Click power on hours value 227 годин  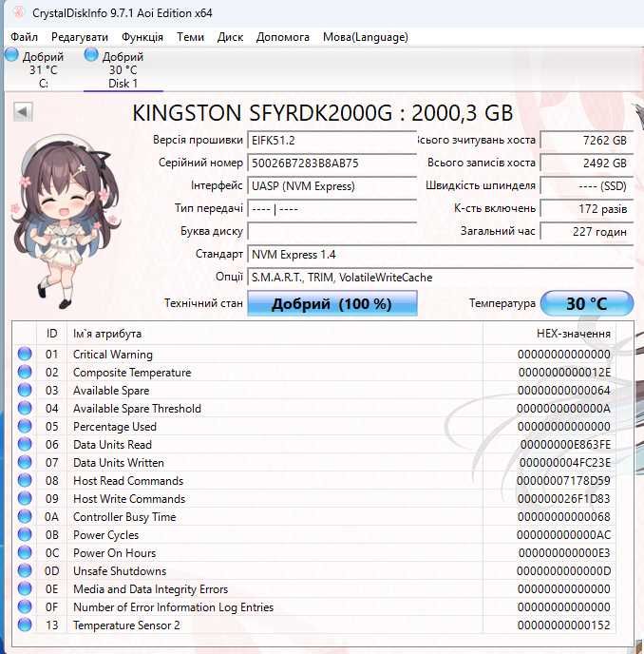click(587, 232)
